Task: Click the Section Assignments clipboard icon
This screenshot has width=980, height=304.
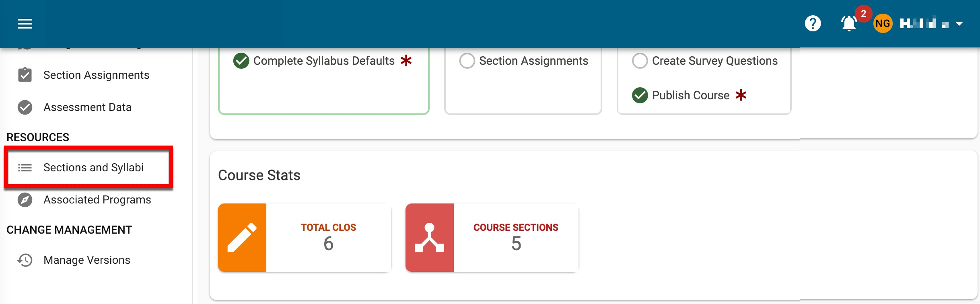Action: click(25, 75)
